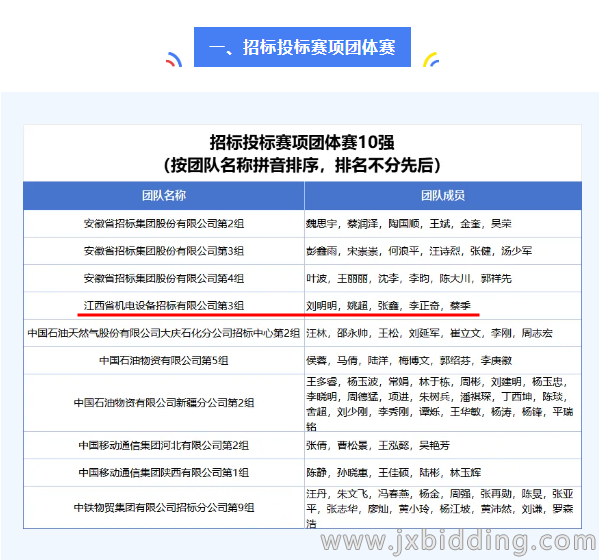Click the subtitle 按团队名称拼音排序，排名不分先后

pos(302,165)
